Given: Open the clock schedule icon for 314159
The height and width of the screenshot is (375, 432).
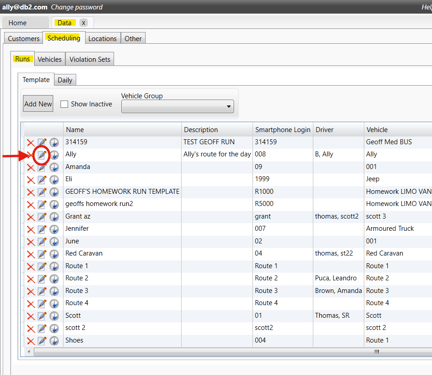Looking at the screenshot, I should click(54, 143).
